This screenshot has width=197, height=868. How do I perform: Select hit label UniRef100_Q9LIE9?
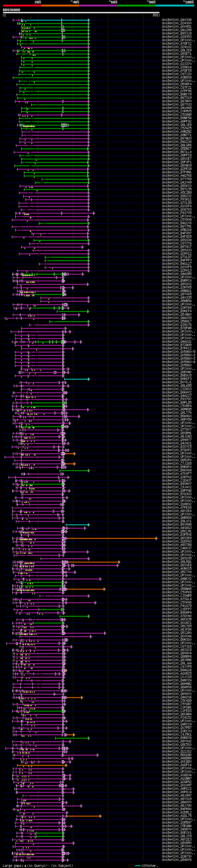tap(176, 50)
